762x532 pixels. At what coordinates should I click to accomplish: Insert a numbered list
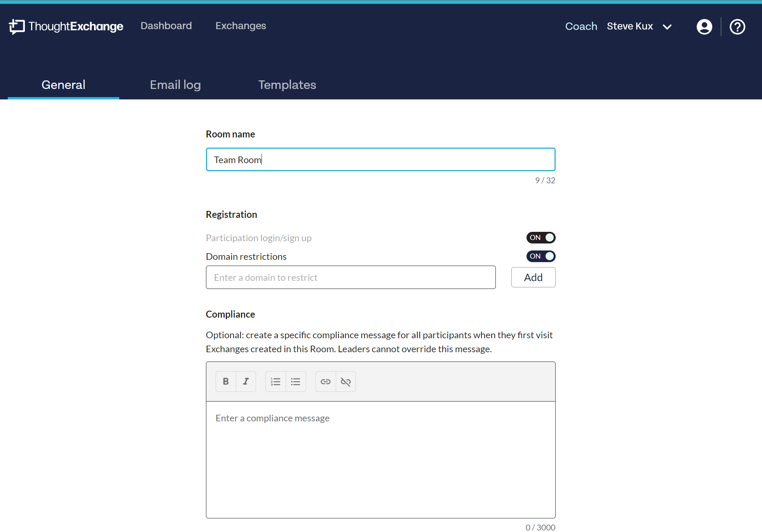pos(276,381)
